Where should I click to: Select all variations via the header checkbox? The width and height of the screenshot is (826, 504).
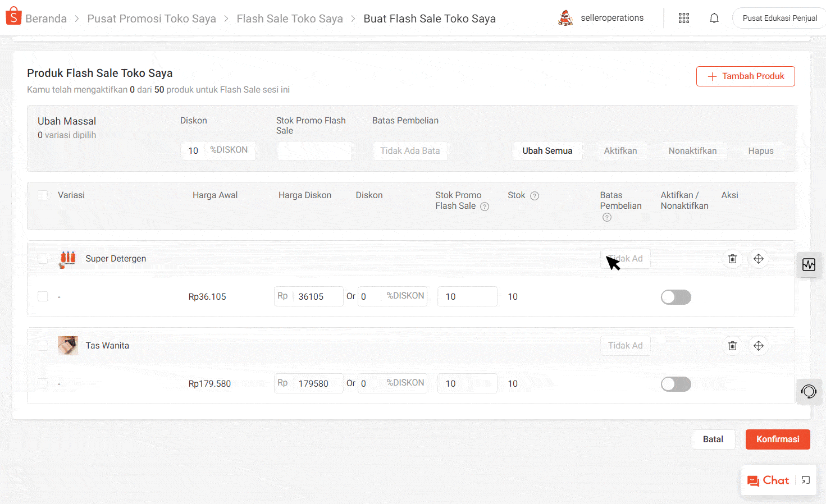[43, 195]
